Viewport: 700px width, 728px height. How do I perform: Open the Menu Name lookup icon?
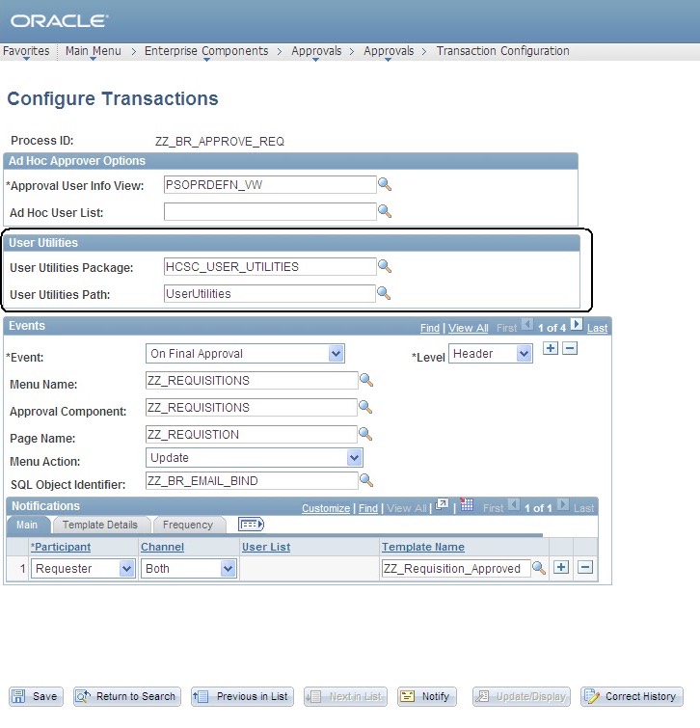(365, 381)
